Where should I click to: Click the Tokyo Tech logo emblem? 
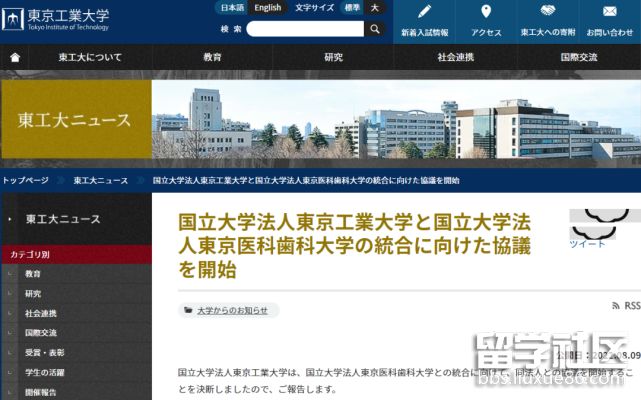(x=13, y=19)
